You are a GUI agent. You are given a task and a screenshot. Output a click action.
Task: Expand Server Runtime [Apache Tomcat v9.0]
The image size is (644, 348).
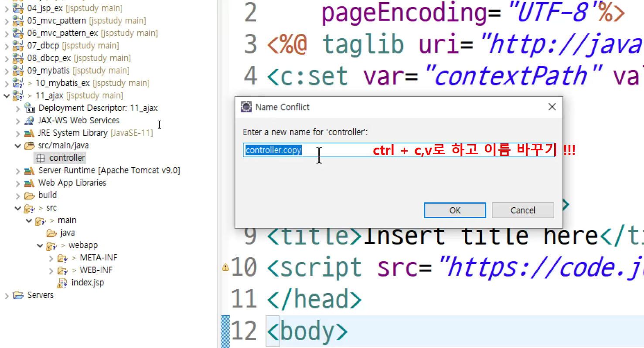pyautogui.click(x=18, y=170)
